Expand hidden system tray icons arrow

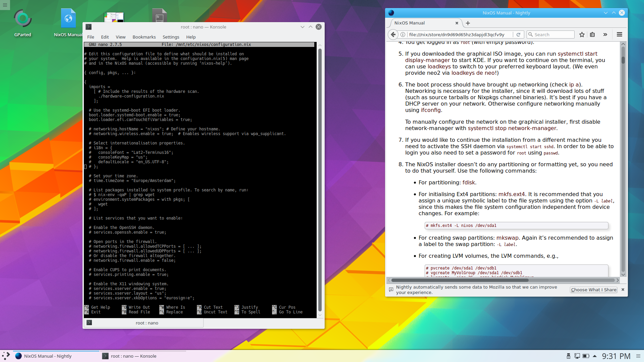tap(595, 356)
